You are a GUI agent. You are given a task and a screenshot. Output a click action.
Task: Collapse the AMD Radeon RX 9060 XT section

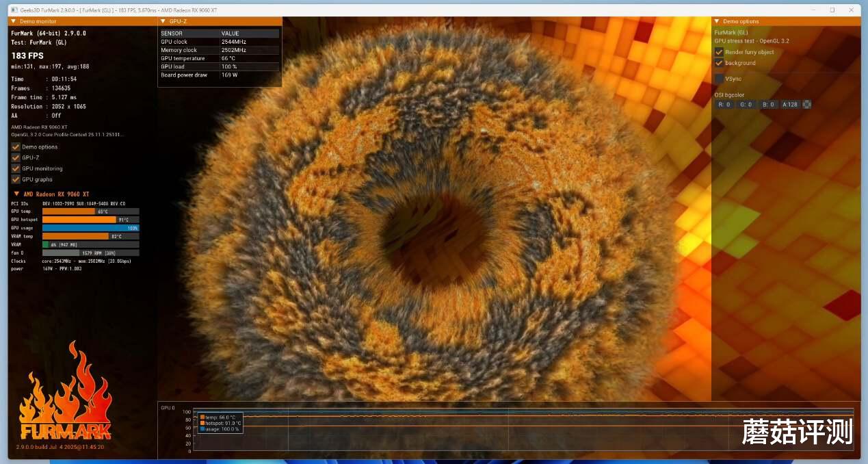(16, 194)
